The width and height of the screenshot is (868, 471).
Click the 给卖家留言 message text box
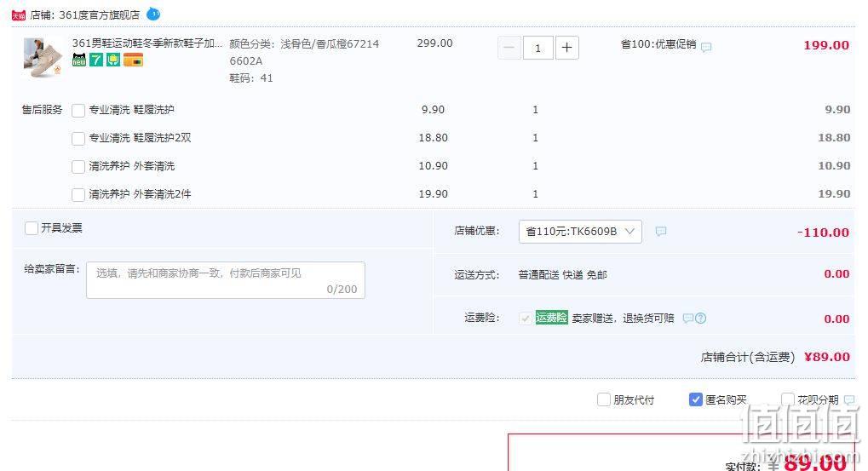click(x=225, y=280)
